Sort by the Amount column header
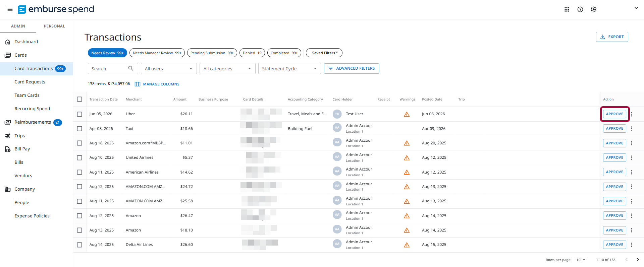The height and width of the screenshot is (267, 644). 180,99
